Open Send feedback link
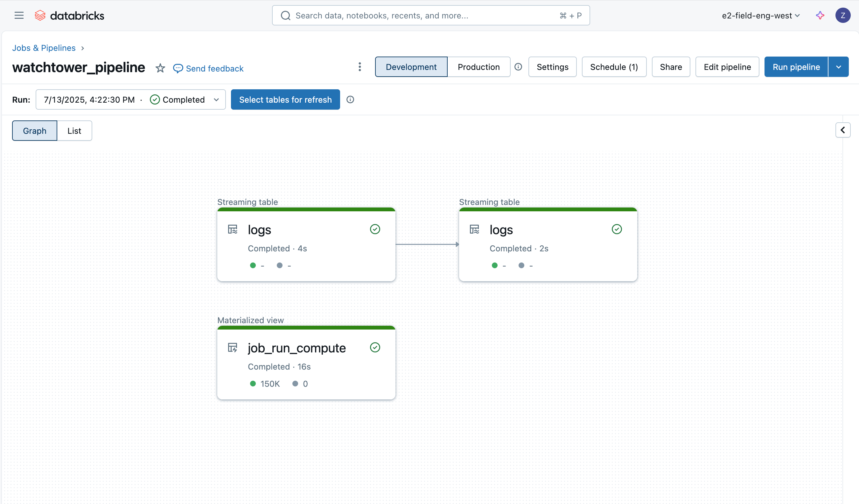The width and height of the screenshot is (859, 504). pos(214,68)
